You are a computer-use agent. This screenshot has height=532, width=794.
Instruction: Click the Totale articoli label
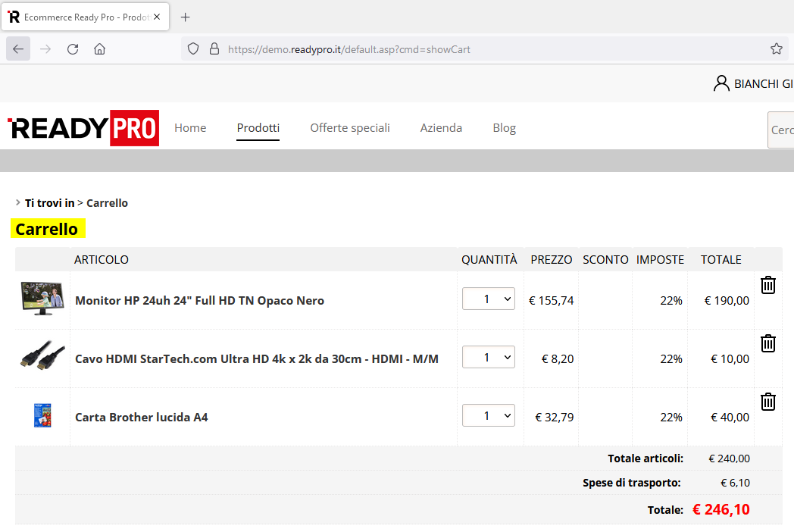[x=646, y=458]
